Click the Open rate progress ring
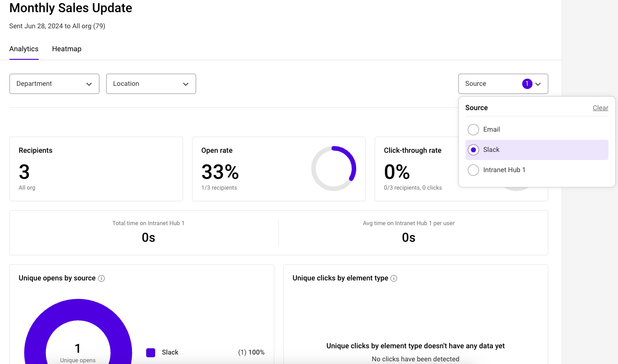This screenshot has width=618, height=364. coord(334,169)
